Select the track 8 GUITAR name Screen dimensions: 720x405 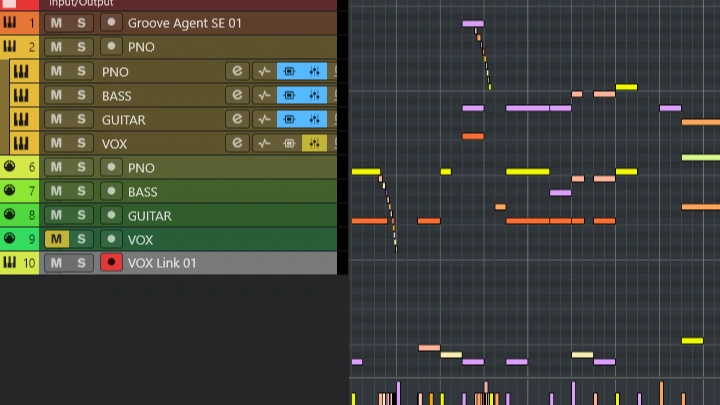pyautogui.click(x=150, y=215)
